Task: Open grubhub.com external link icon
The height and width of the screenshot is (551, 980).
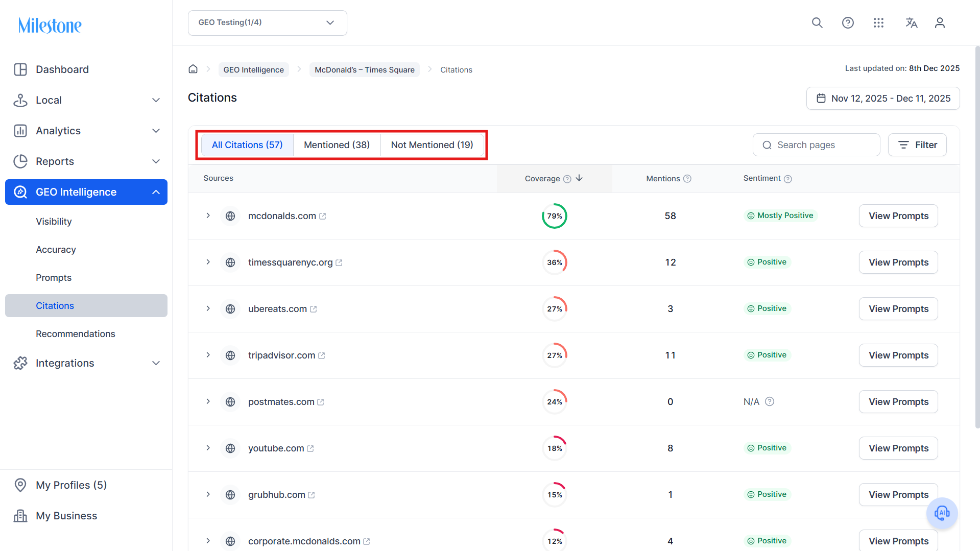Action: click(x=312, y=495)
